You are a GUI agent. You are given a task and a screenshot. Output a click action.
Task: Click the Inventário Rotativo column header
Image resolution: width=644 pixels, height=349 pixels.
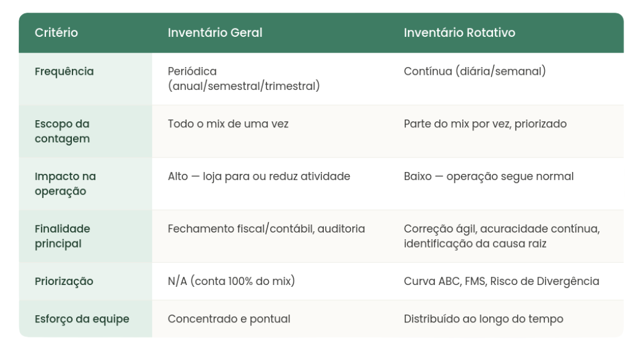coord(459,33)
